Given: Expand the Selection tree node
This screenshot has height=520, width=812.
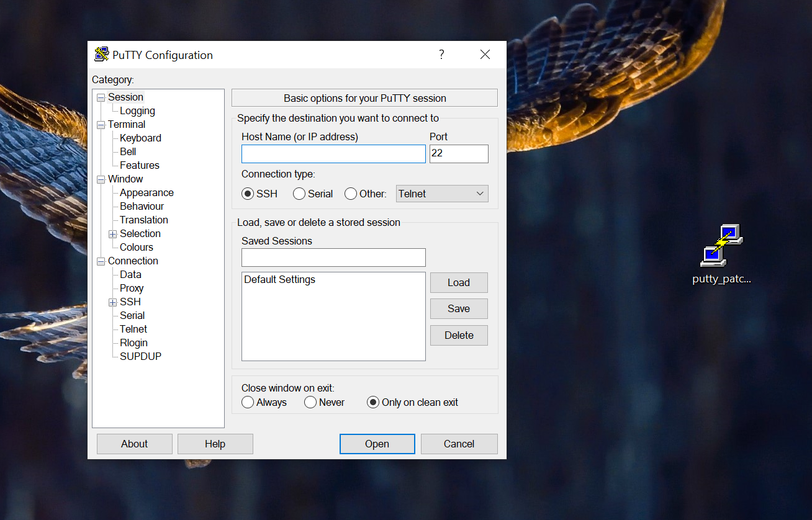Looking at the screenshot, I should click(112, 234).
